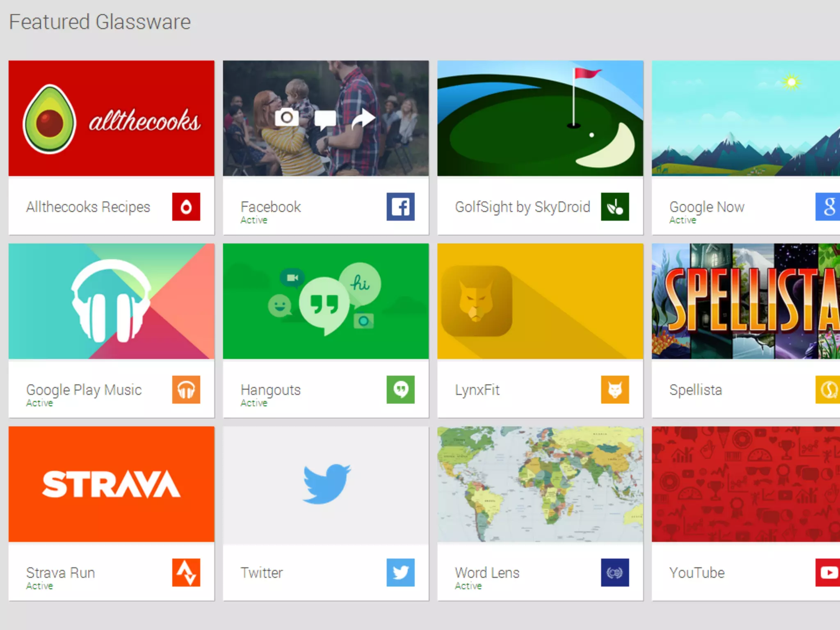The height and width of the screenshot is (630, 840).
Task: Click the Twitter small bird icon
Action: 400,573
